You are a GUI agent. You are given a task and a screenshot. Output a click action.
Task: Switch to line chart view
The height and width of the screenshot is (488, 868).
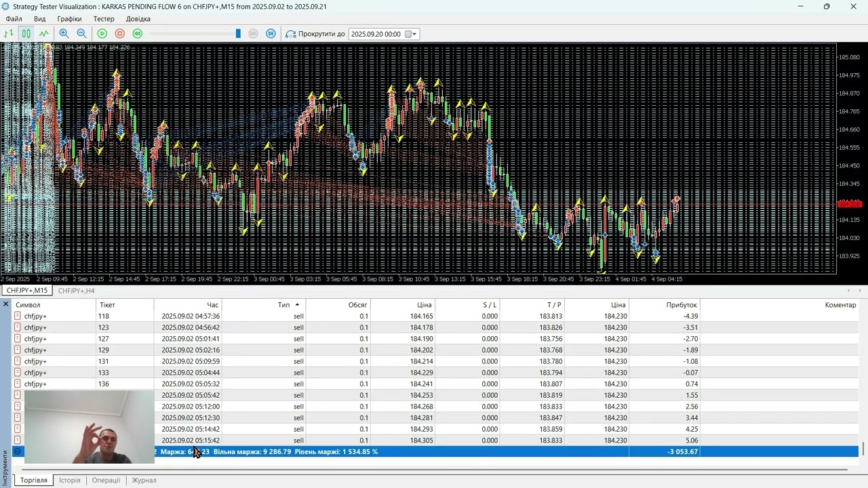(x=44, y=34)
